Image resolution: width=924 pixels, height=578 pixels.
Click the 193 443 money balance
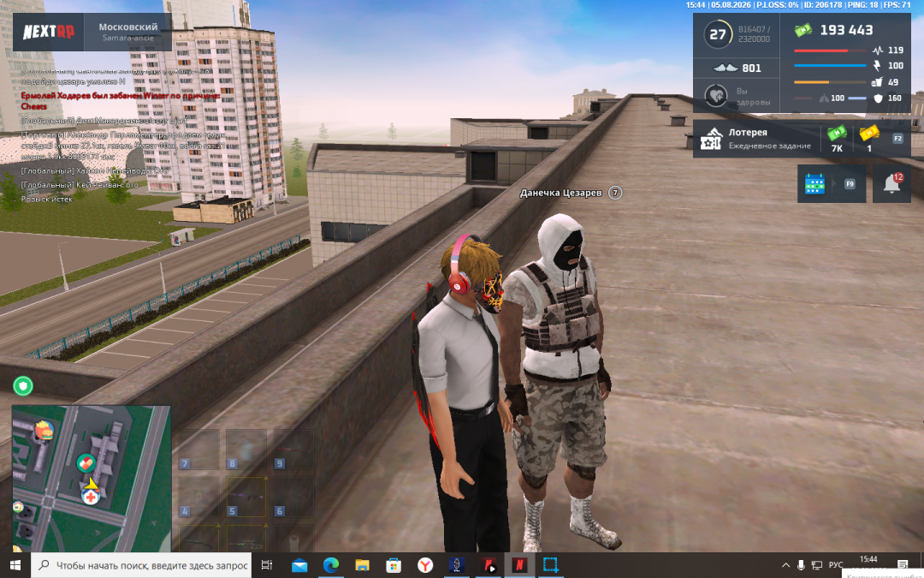pos(846,30)
